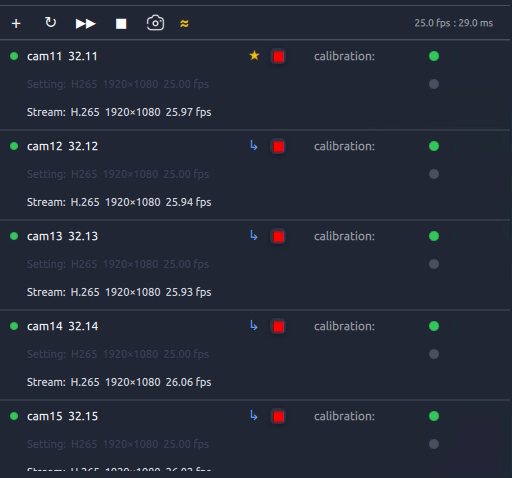This screenshot has height=478, width=512.
Task: Toggle the red record button for cam15
Action: click(278, 416)
